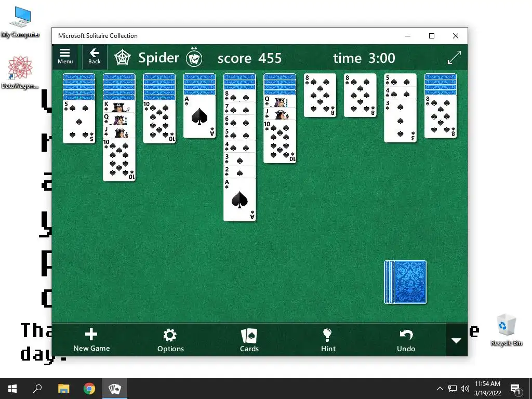Open the DataWagon desktop shortcut
Viewport: 532px width, 399px height.
click(20, 73)
